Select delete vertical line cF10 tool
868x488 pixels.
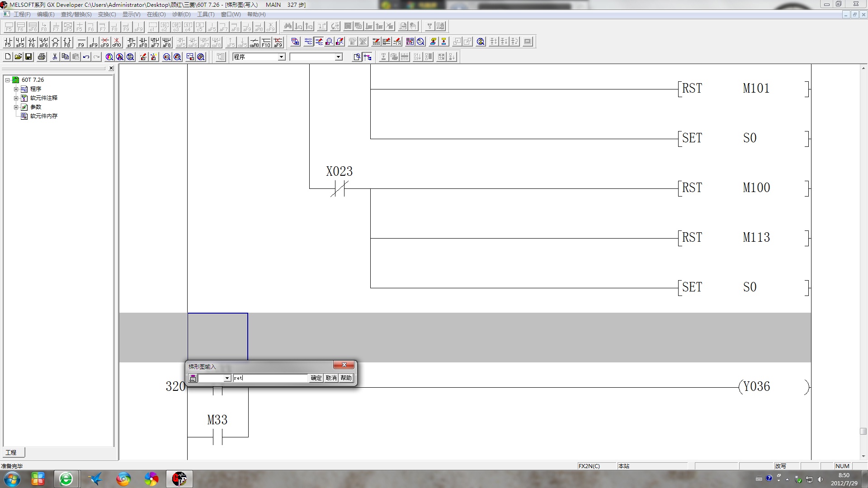(x=117, y=42)
